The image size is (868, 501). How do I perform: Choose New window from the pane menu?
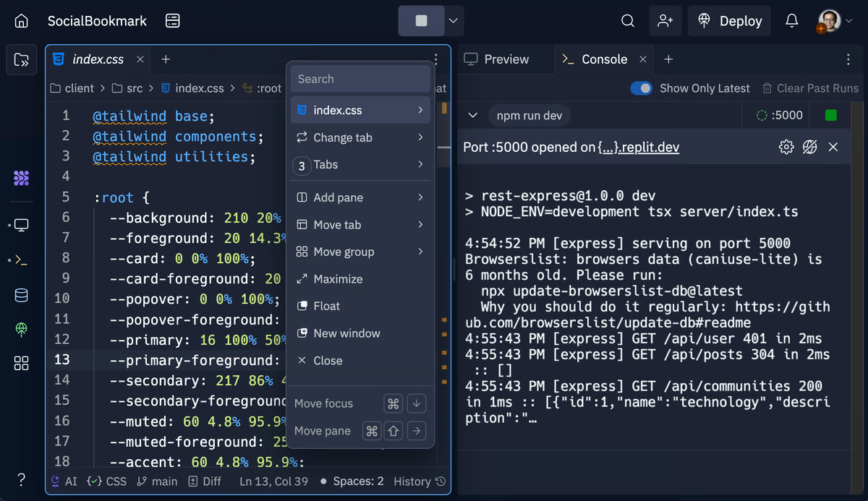point(360,333)
